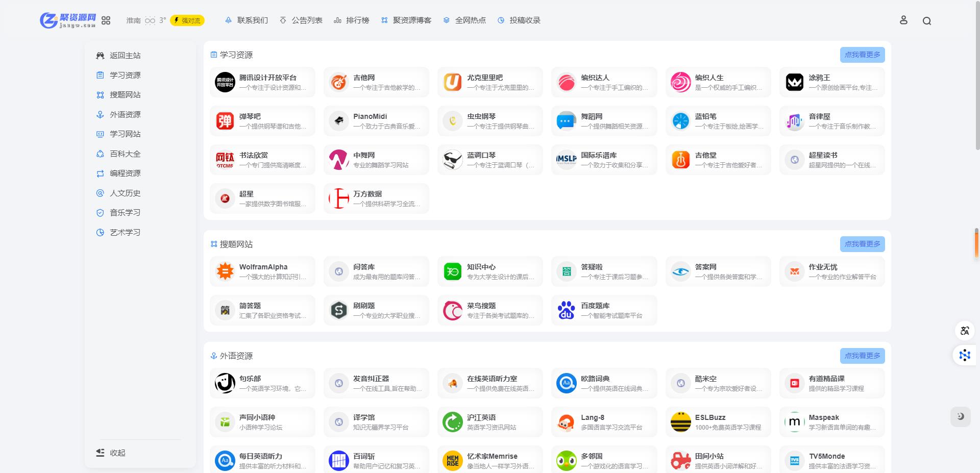Open the 全网热点 menu item
Screen dimensions: 980x473
click(464, 20)
